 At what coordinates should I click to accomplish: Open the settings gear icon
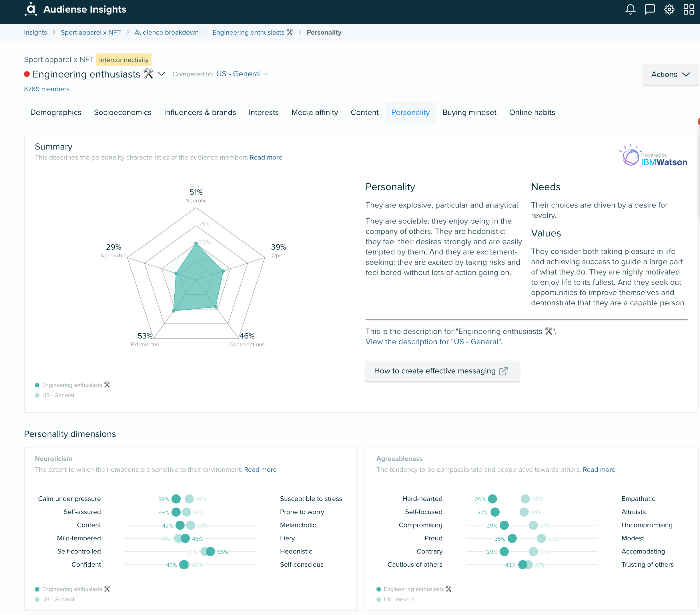point(669,9)
